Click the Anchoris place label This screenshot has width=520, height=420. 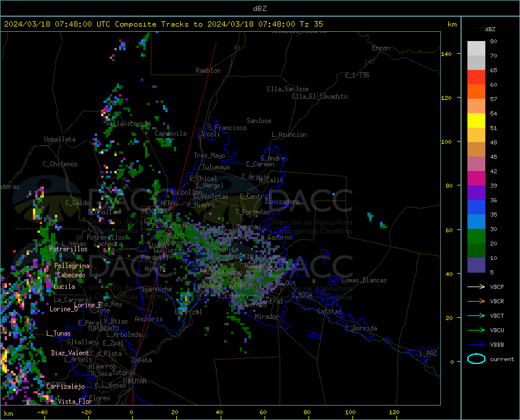pyautogui.click(x=148, y=319)
